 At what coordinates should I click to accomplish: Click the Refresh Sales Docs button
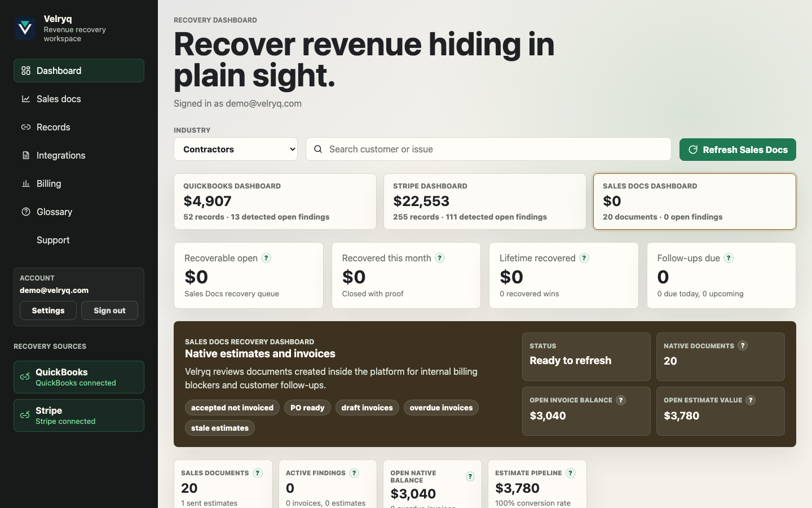[738, 150]
